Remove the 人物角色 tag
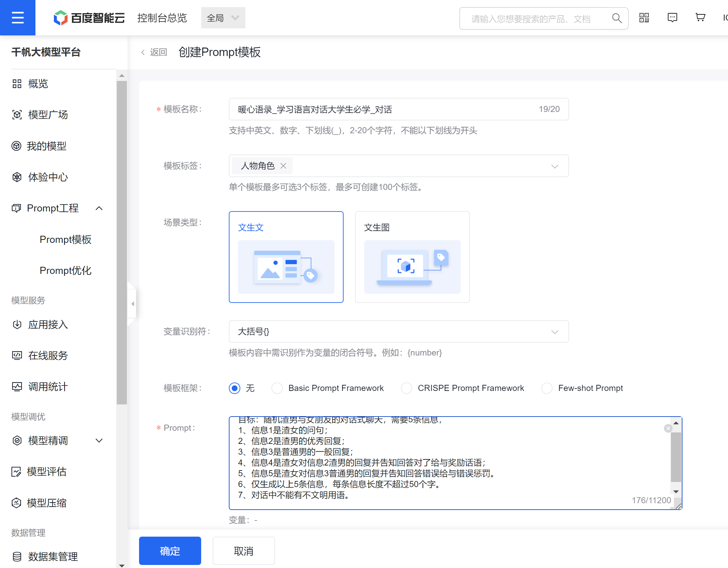Image resolution: width=728 pixels, height=568 pixels. pos(284,166)
